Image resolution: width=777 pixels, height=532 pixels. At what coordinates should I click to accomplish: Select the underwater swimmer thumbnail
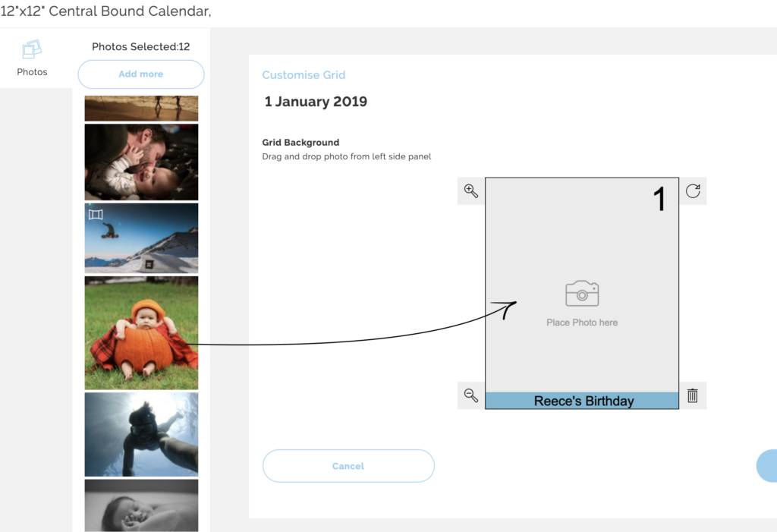tap(141, 433)
